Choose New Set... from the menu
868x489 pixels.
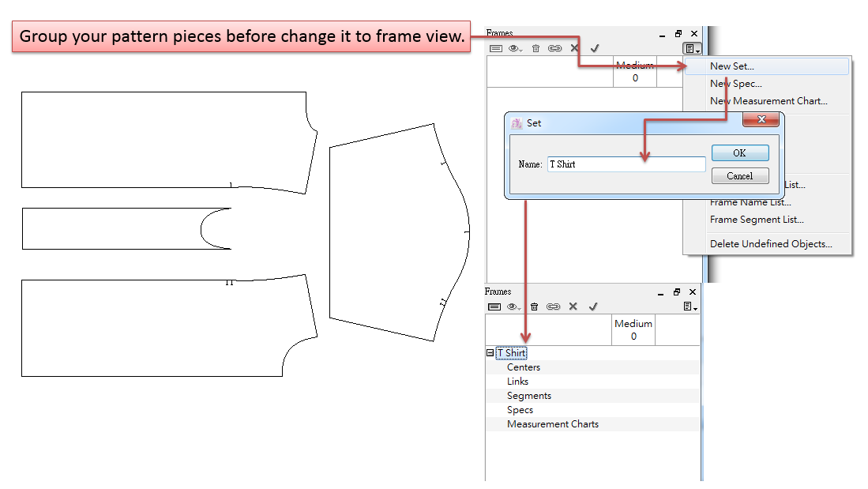[731, 66]
